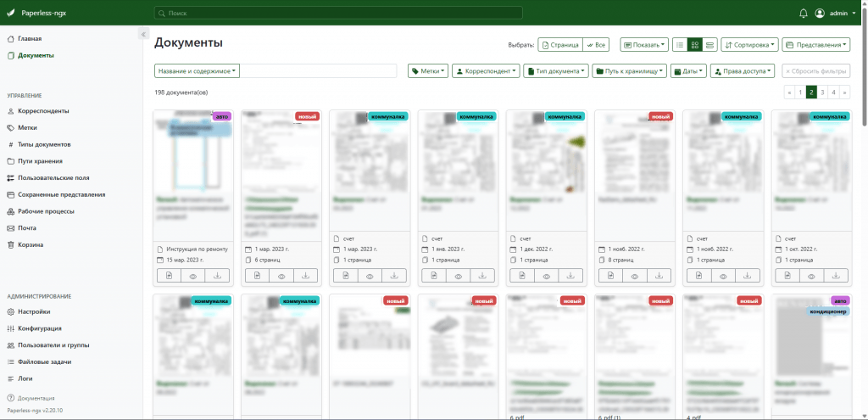
Task: Go to page 1 in pagination
Action: click(x=800, y=92)
